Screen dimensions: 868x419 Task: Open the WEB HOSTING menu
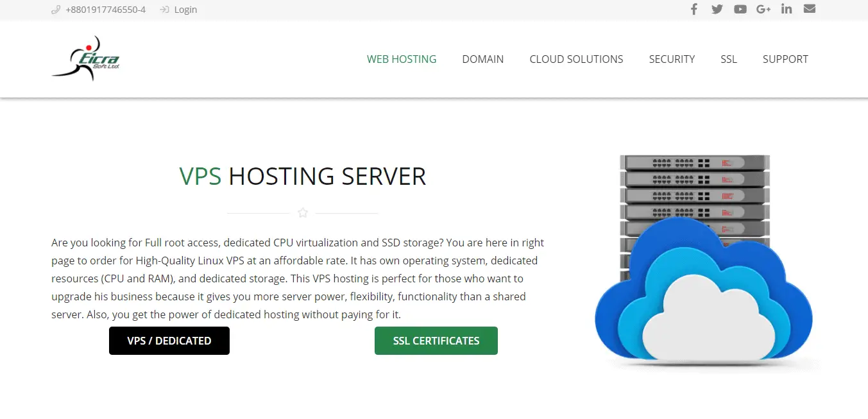click(x=402, y=59)
